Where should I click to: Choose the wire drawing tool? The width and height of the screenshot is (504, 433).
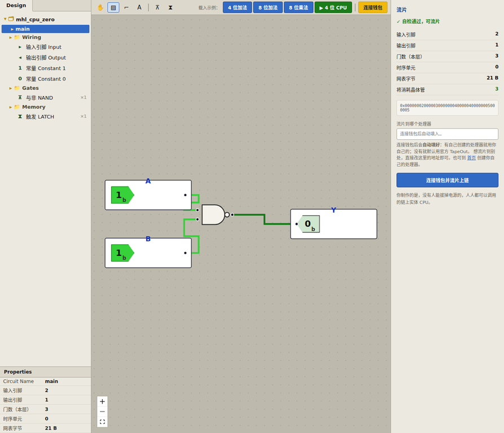tap(126, 7)
